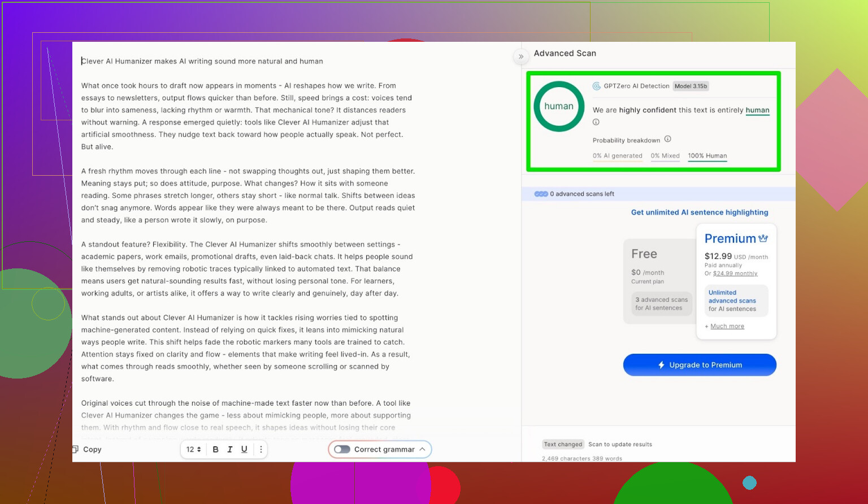Expand the Correct grammar chevron
The image size is (868, 504).
(422, 449)
